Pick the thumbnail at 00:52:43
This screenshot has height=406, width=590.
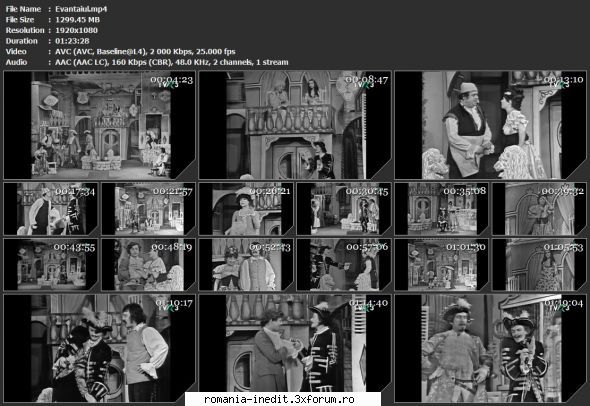[x=246, y=265]
